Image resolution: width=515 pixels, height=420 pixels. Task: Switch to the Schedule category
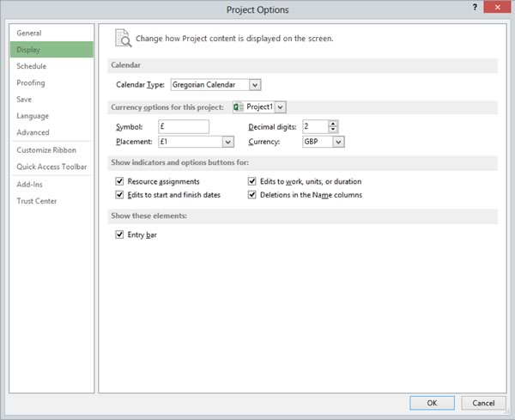32,66
